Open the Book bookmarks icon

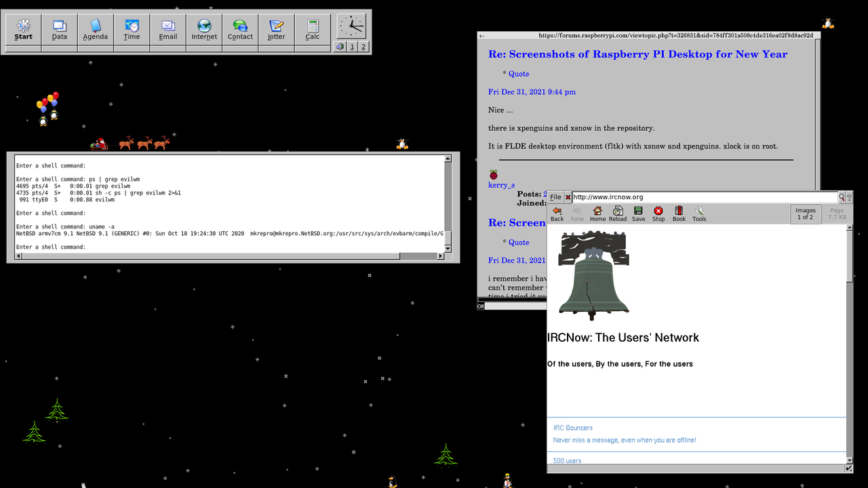(679, 214)
